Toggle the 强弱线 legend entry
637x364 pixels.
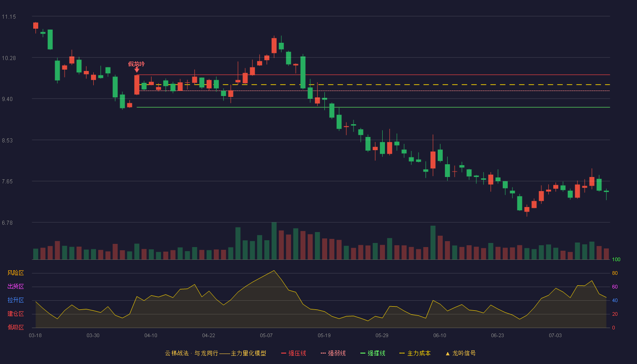tap(333, 353)
